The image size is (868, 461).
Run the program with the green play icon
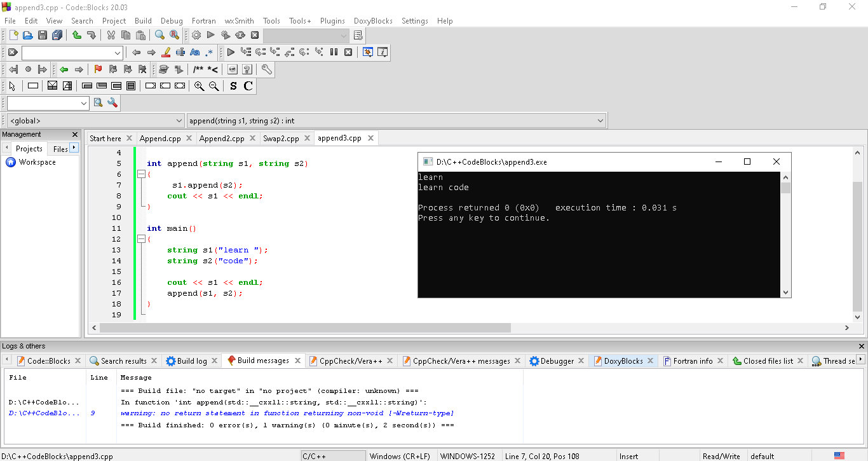(210, 35)
